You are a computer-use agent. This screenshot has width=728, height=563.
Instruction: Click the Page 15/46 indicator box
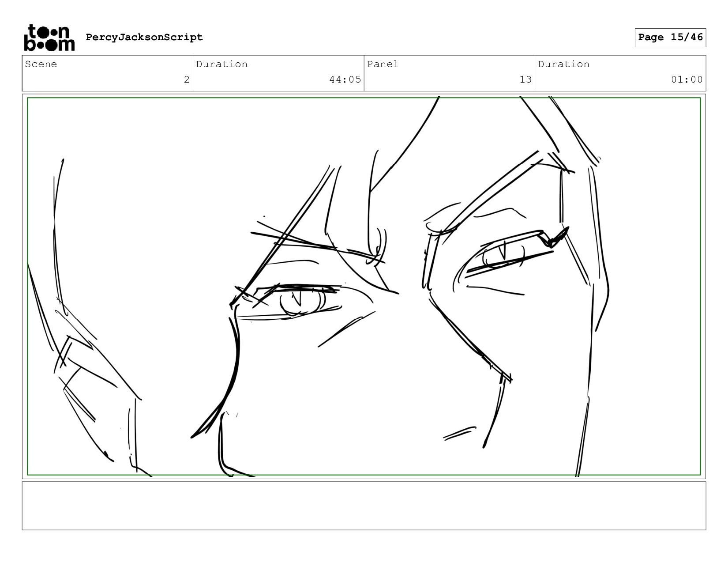(670, 38)
